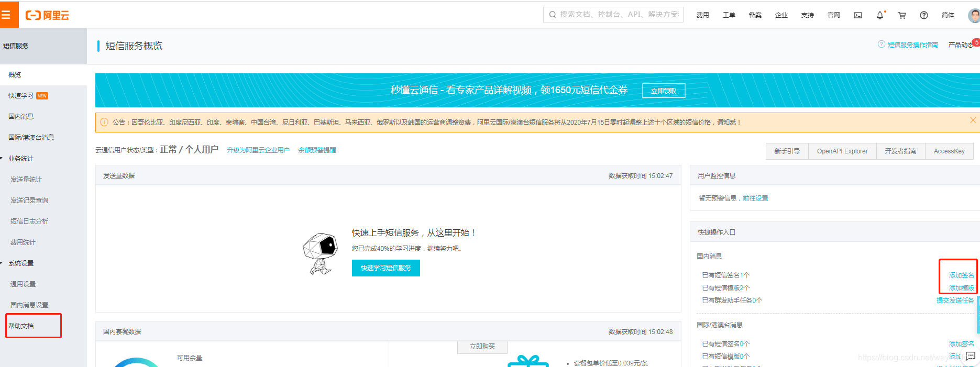Click 立即领取 on the banner
The image size is (980, 367).
(x=664, y=91)
